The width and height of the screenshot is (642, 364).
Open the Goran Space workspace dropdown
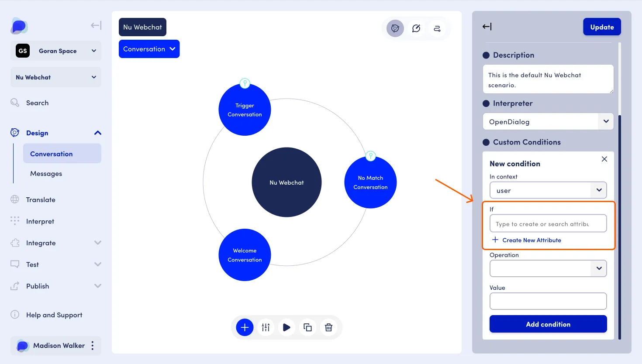coord(56,51)
